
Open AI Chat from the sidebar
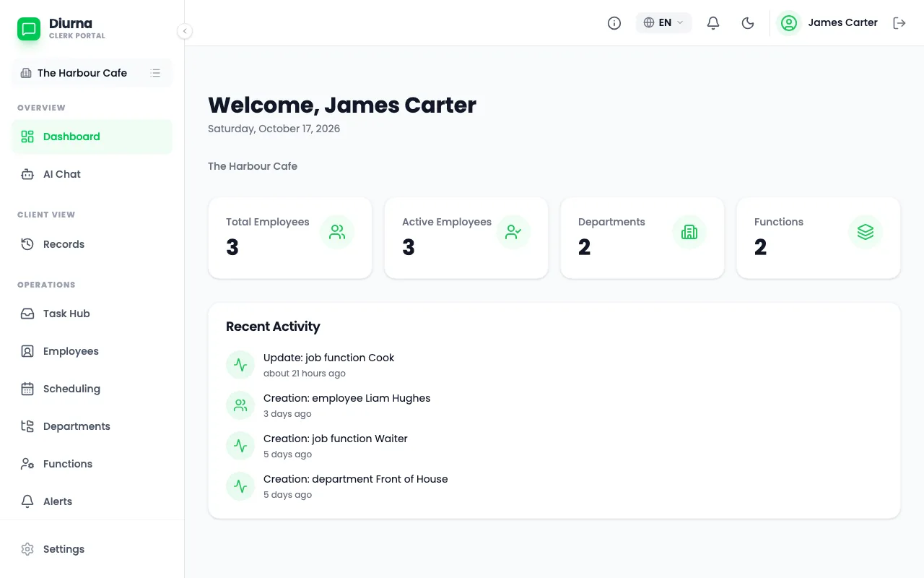pos(92,174)
